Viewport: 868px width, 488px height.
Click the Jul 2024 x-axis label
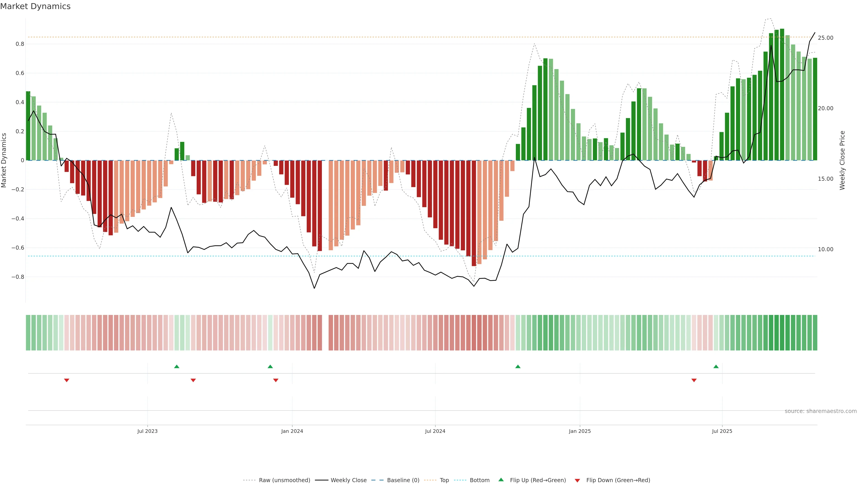435,431
